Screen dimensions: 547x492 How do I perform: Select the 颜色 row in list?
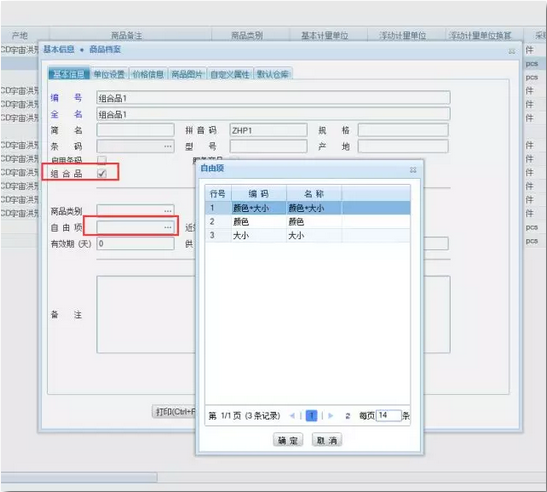tap(307, 222)
